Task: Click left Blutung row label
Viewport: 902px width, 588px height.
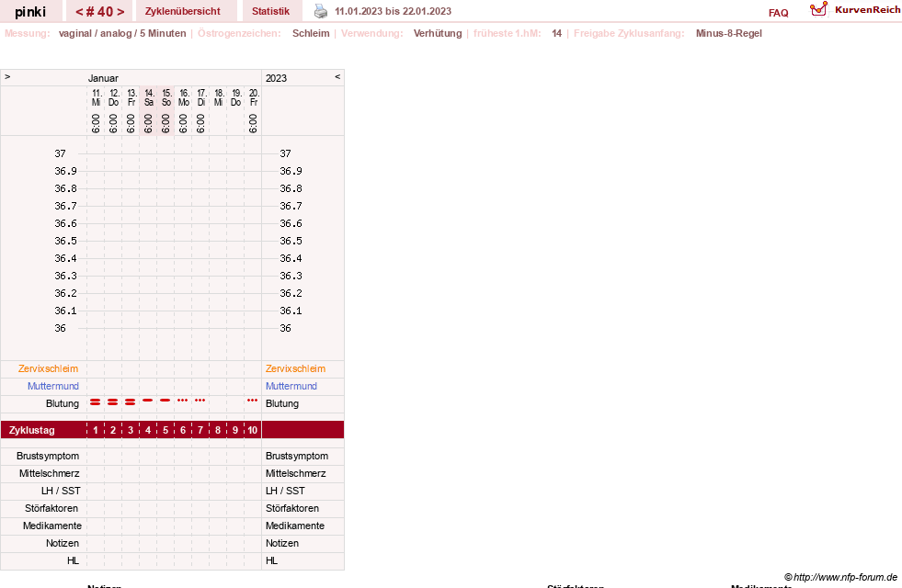Action: point(63,403)
